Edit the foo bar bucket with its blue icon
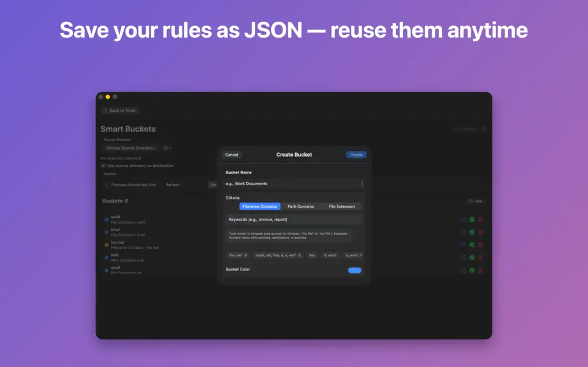 pos(464,245)
